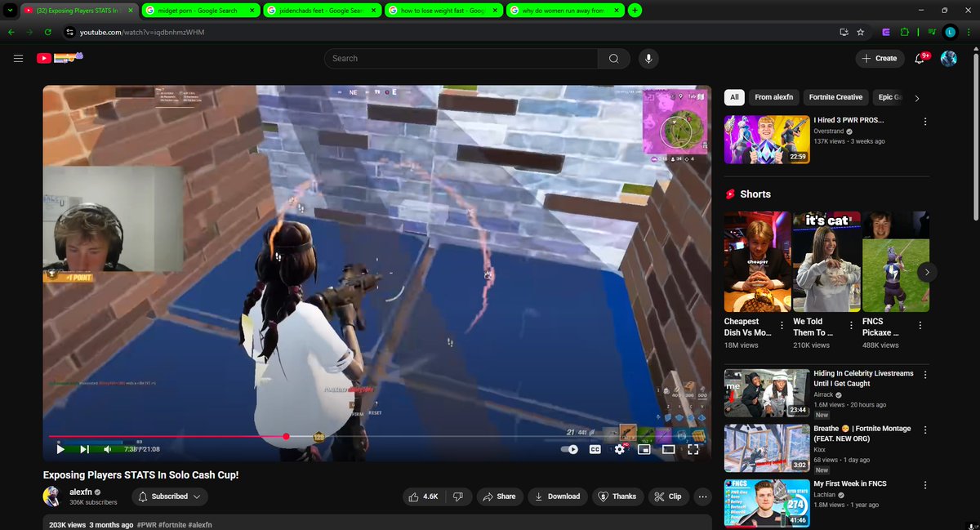The width and height of the screenshot is (980, 530).
Task: Select the All filter chip
Action: click(734, 97)
